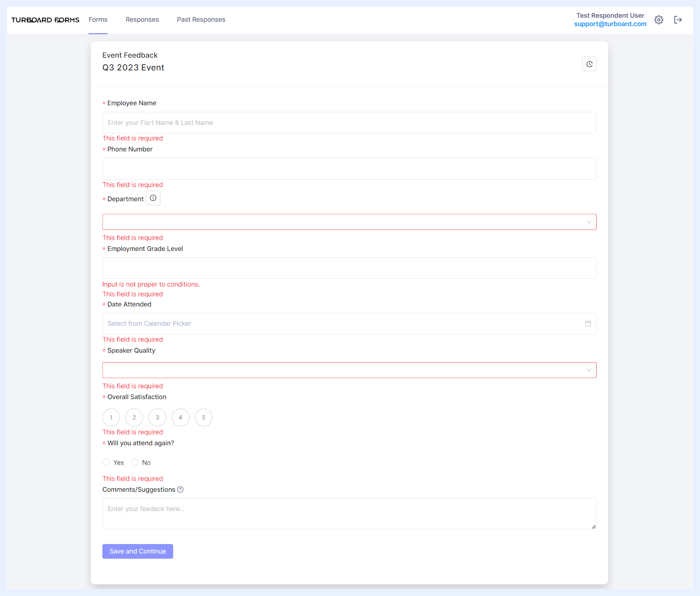Select the No radio button
The width and height of the screenshot is (700, 596).
tap(135, 463)
